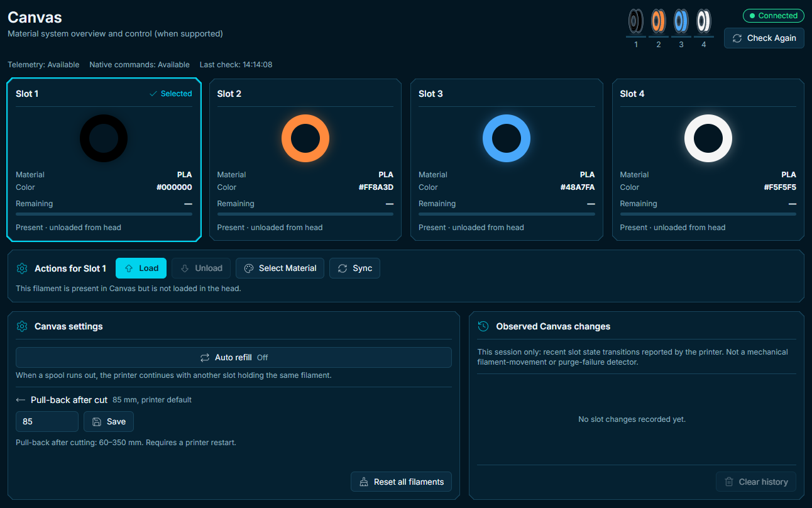Click the Remaining progress bar in Slot 1
812x508 pixels.
point(104,214)
